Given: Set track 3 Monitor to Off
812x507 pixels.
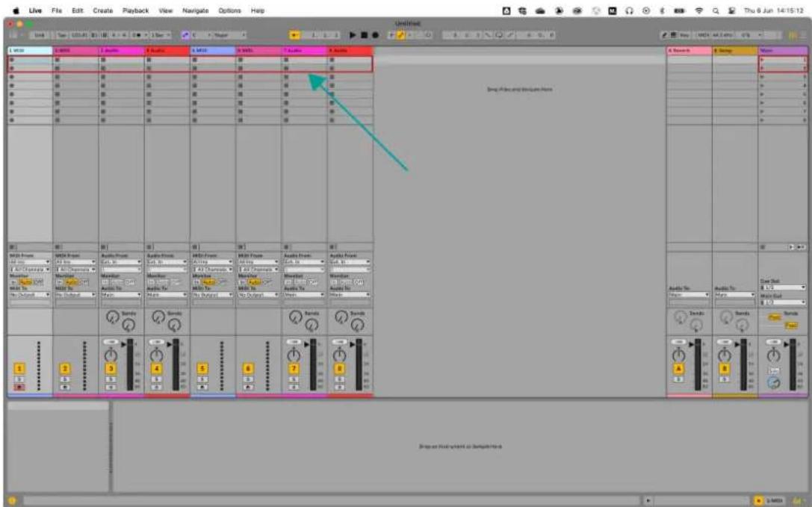Looking at the screenshot, I should coord(129,282).
